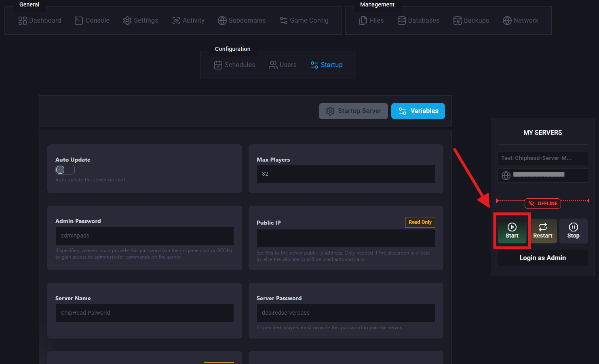Click the offline wifi-off status icon

point(532,204)
